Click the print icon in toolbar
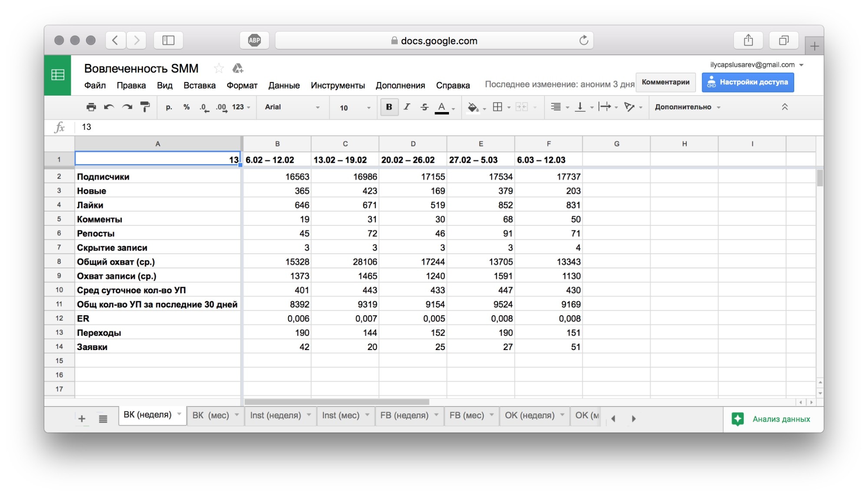The image size is (868, 496). pyautogui.click(x=91, y=107)
